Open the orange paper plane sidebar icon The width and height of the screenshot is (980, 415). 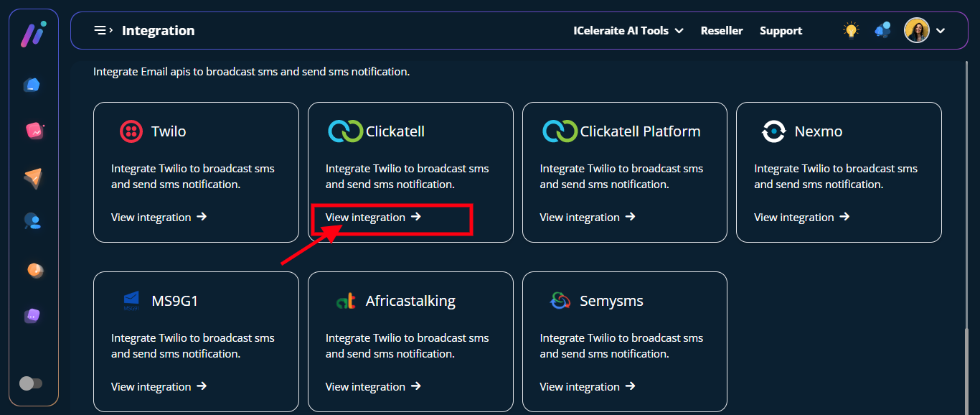[x=32, y=178]
